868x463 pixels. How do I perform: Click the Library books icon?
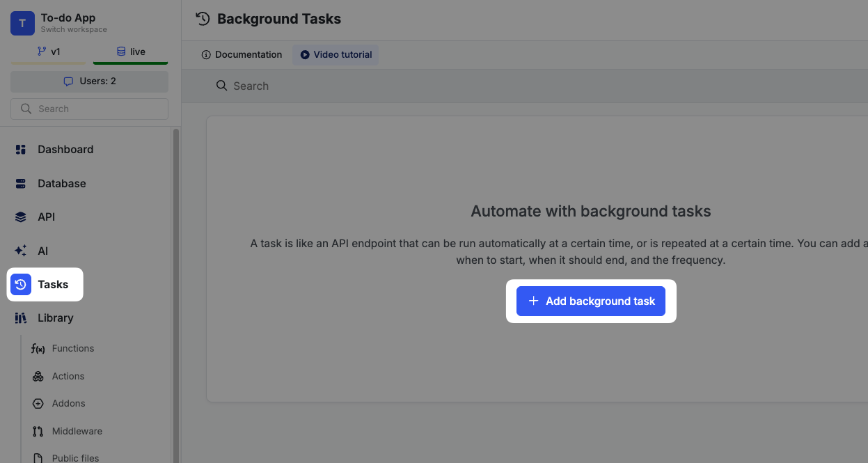coord(21,318)
